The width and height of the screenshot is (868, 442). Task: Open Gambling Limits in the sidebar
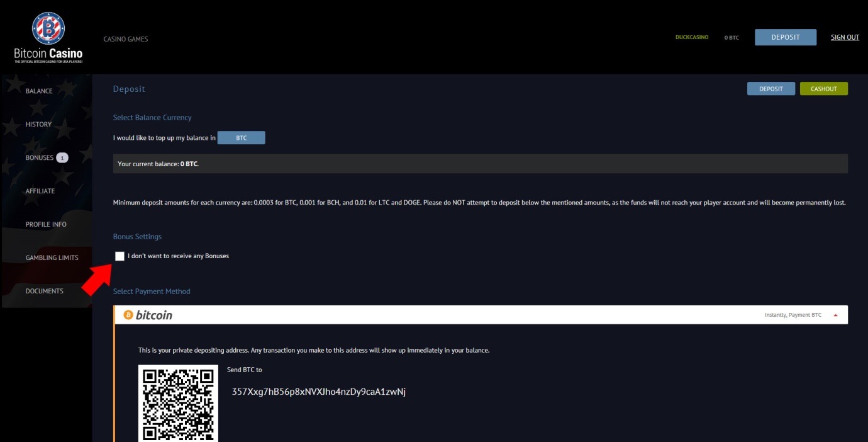52,258
